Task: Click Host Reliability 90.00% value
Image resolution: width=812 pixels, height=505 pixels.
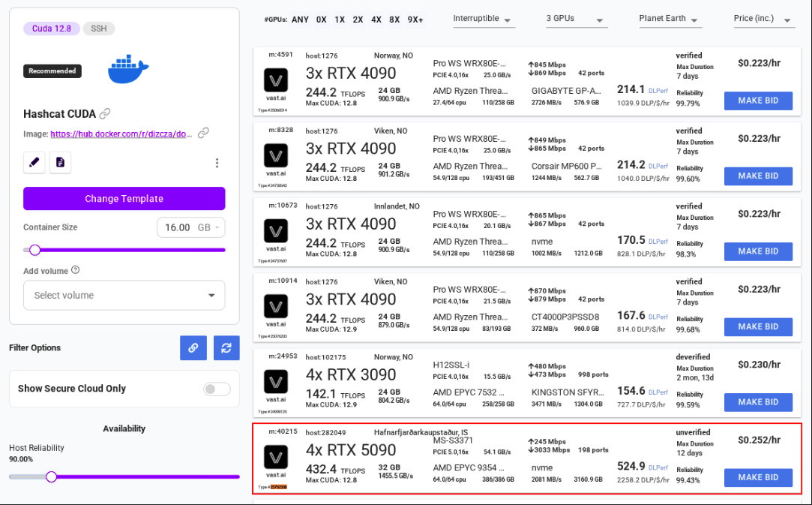Action: pos(21,459)
